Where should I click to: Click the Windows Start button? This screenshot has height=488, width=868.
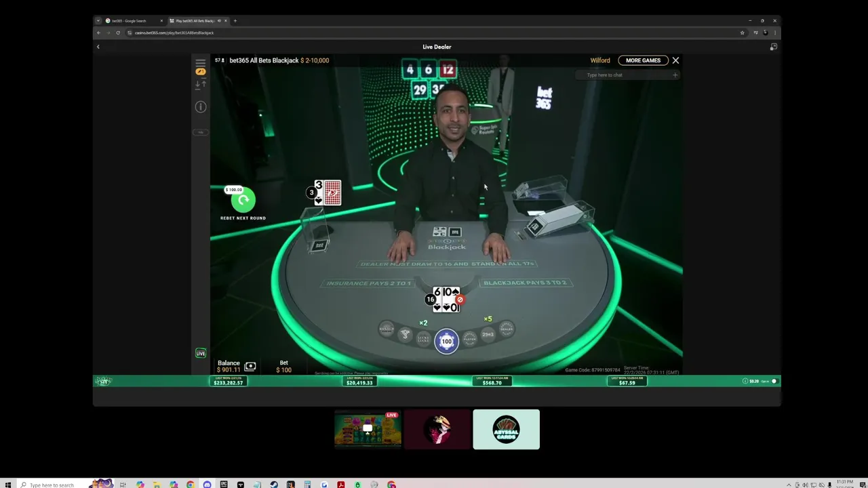pyautogui.click(x=7, y=484)
